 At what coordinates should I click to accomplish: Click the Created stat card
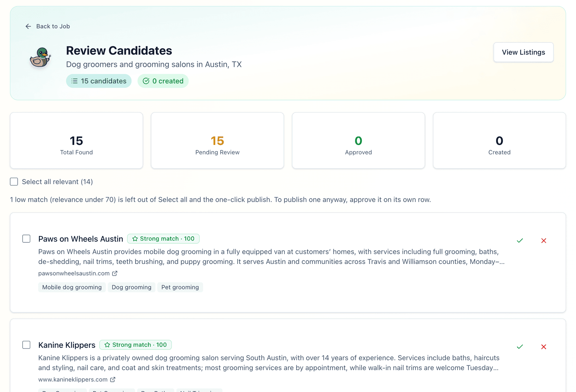point(500,141)
